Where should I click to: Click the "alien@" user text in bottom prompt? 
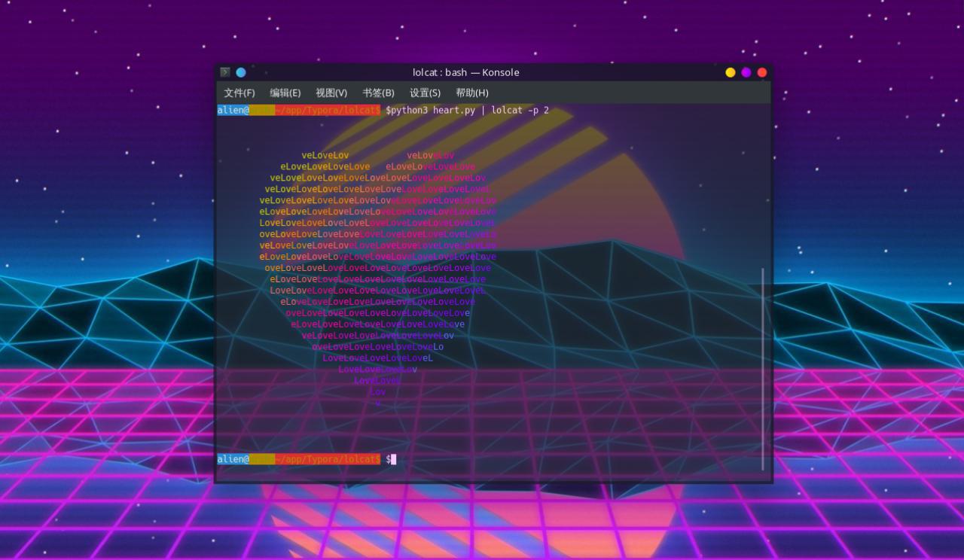point(233,459)
